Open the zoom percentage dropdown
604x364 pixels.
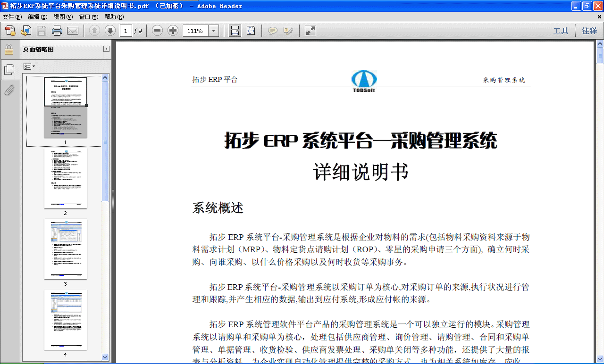click(x=213, y=30)
